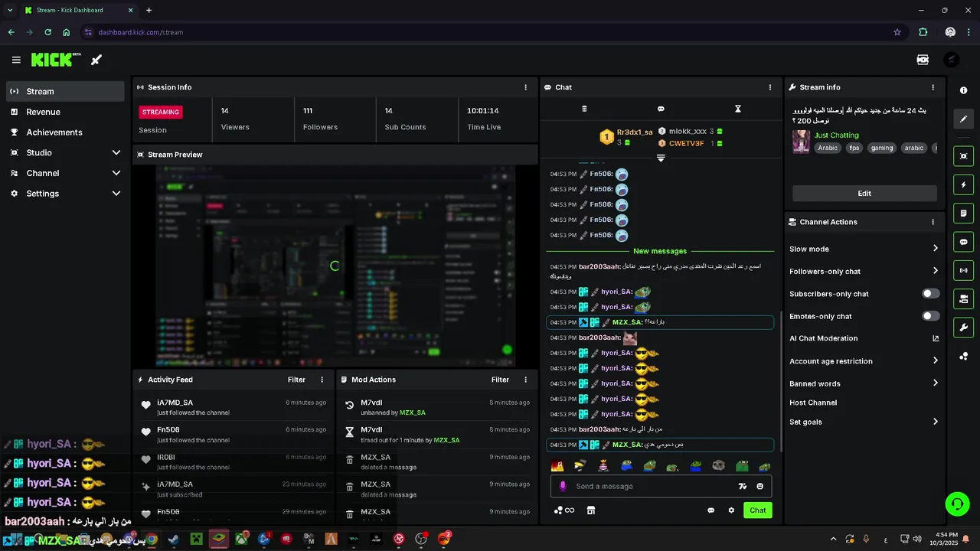The width and height of the screenshot is (980, 551).
Task: Open Chat panel three-dot menu
Action: 770,87
